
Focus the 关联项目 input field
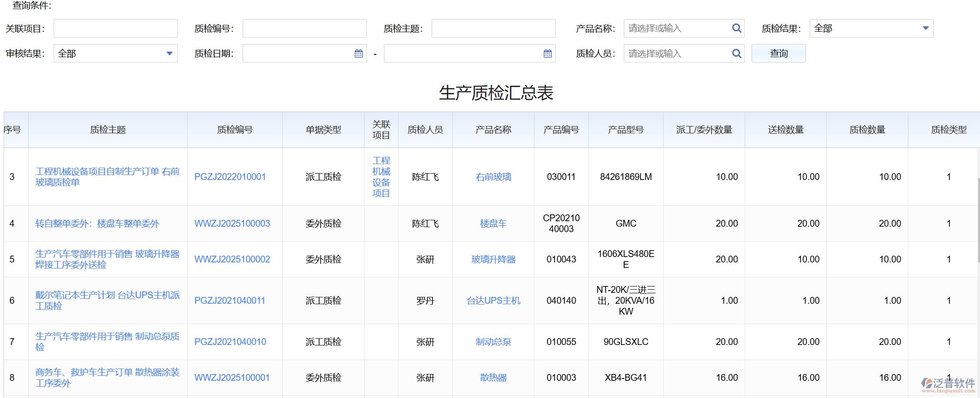[115, 29]
